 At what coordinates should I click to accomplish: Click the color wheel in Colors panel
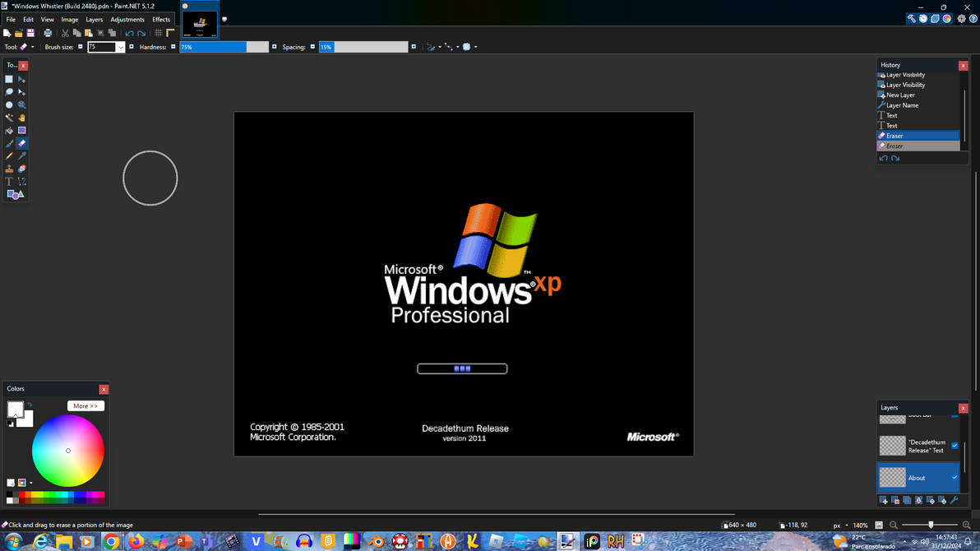pos(68,451)
